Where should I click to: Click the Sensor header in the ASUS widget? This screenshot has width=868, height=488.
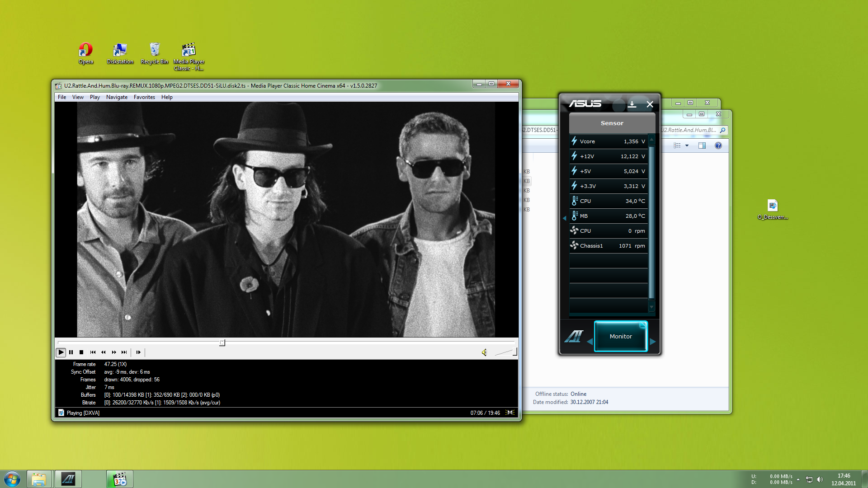pyautogui.click(x=612, y=123)
